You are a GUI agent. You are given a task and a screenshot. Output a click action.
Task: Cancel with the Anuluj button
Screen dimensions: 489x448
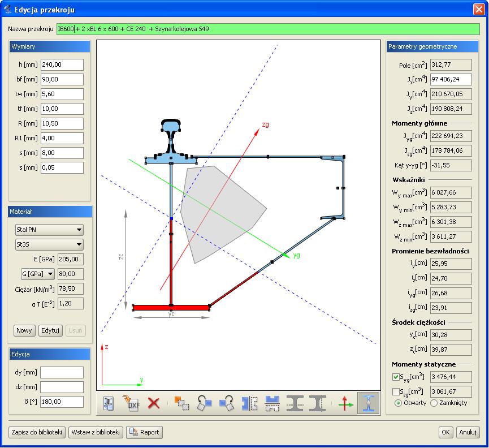point(468,432)
